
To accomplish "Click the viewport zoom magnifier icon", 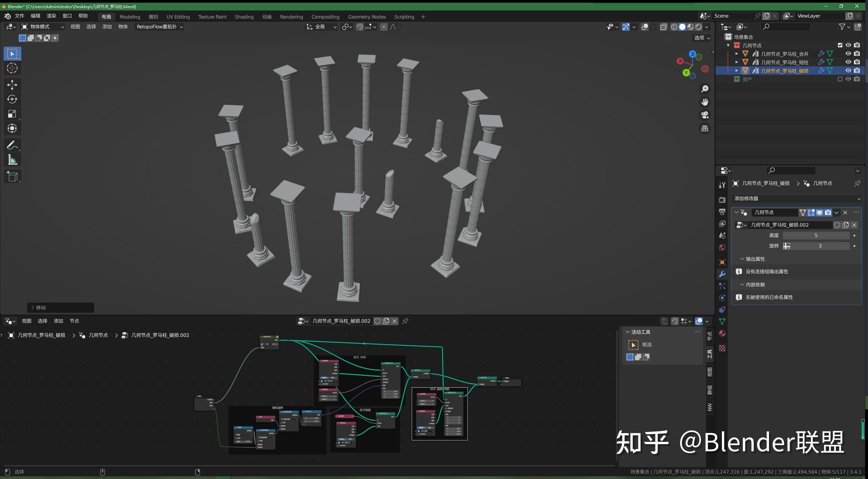I will [x=705, y=89].
